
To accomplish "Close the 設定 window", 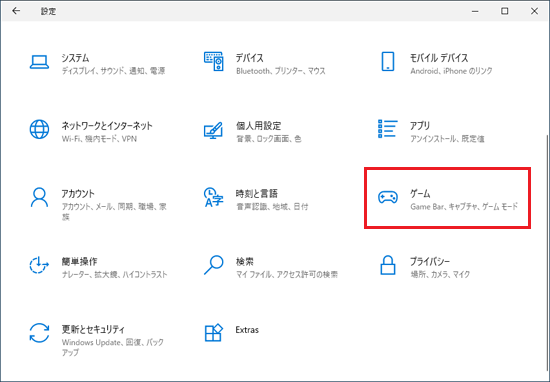I will [x=534, y=11].
